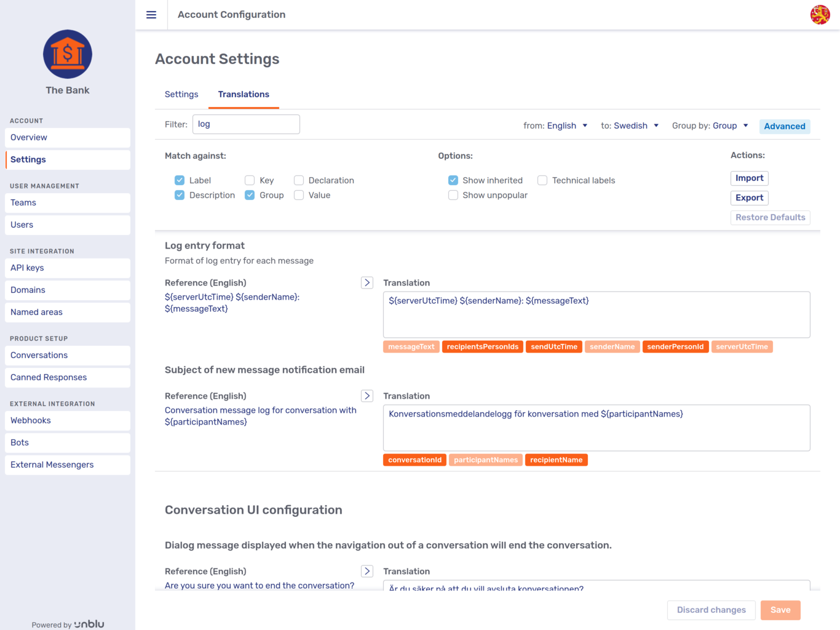The height and width of the screenshot is (630, 840).
Task: Insert the conversationId parameter chip
Action: [x=414, y=460]
